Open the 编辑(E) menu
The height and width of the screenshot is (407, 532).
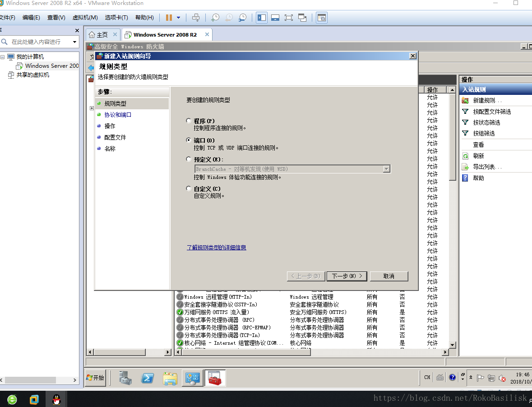click(x=31, y=18)
